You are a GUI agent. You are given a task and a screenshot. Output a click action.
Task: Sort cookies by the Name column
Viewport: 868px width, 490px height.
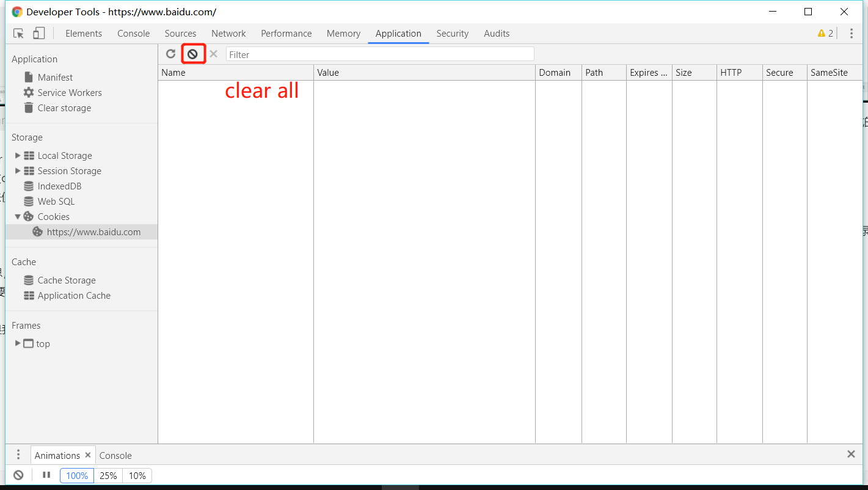pos(236,73)
